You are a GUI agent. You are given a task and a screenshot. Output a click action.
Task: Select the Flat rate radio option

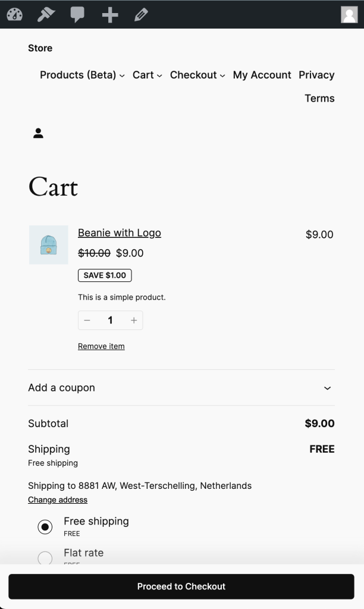coord(45,558)
